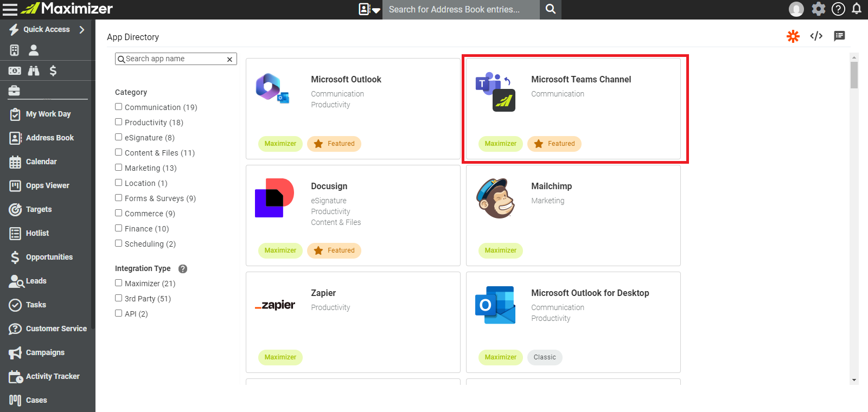Open the Mailchimp app card
The height and width of the screenshot is (412, 868).
[573, 216]
